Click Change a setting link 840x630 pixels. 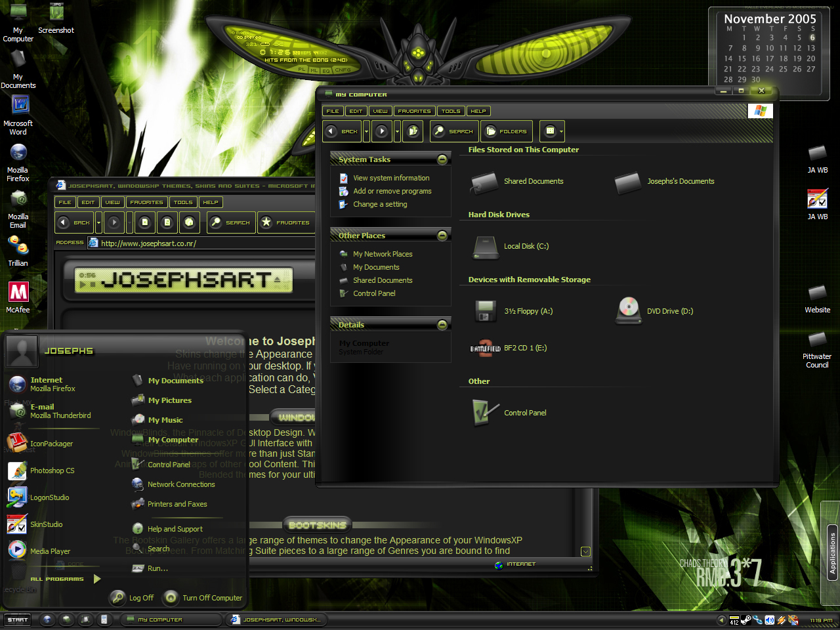click(373, 204)
